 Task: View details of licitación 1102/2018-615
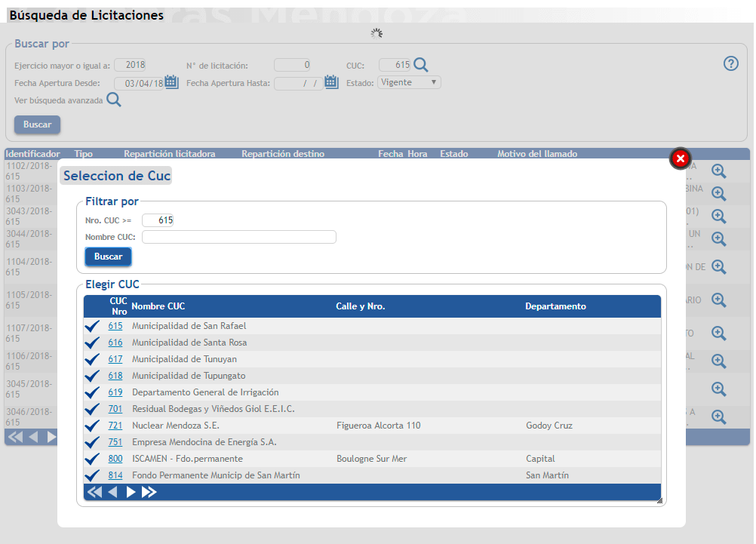719,171
